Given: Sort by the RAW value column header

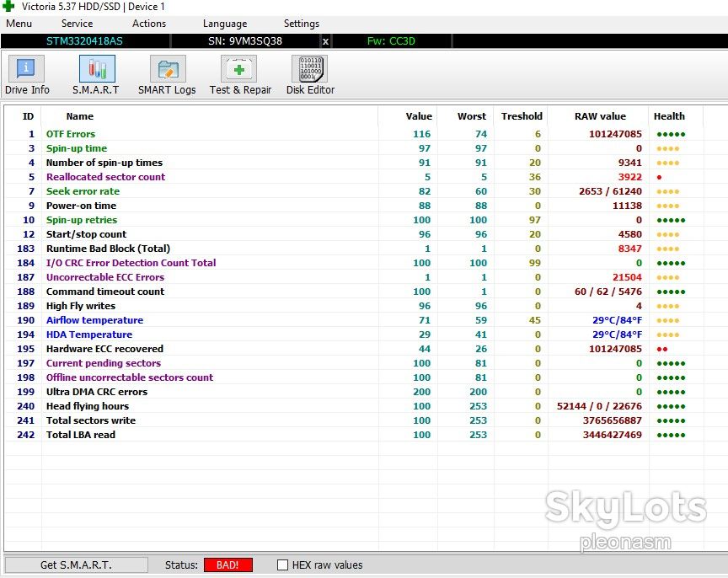Looking at the screenshot, I should (x=600, y=116).
